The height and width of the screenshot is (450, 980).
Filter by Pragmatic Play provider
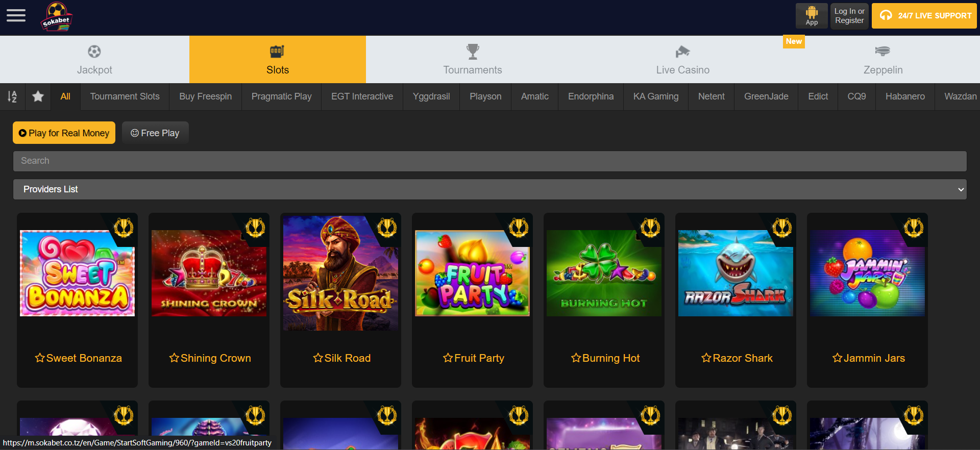point(281,96)
